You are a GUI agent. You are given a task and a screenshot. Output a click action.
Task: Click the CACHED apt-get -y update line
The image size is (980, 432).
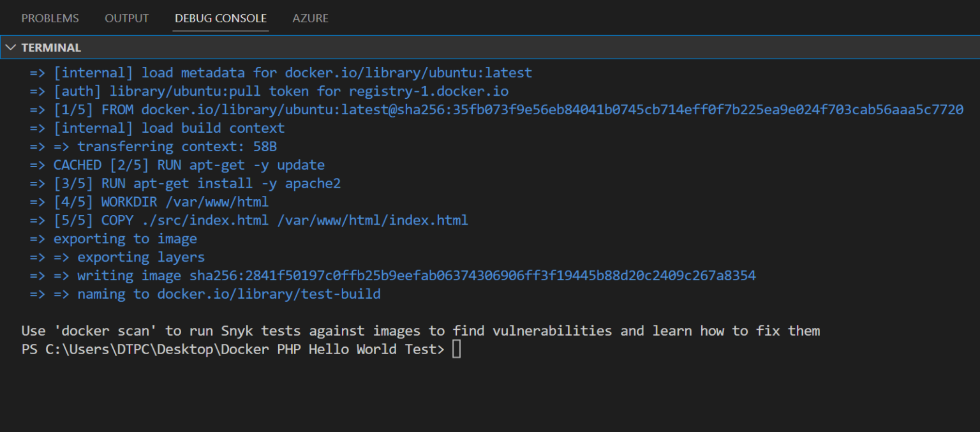click(x=177, y=165)
